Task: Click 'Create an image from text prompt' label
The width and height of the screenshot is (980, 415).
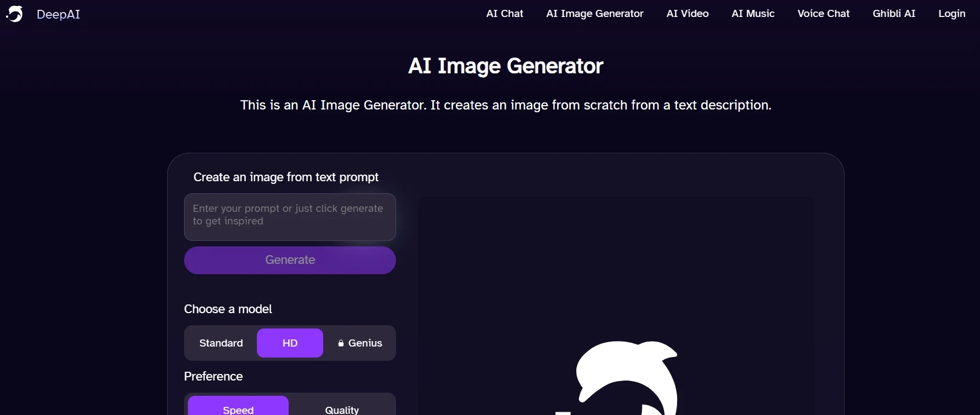Action: (286, 177)
